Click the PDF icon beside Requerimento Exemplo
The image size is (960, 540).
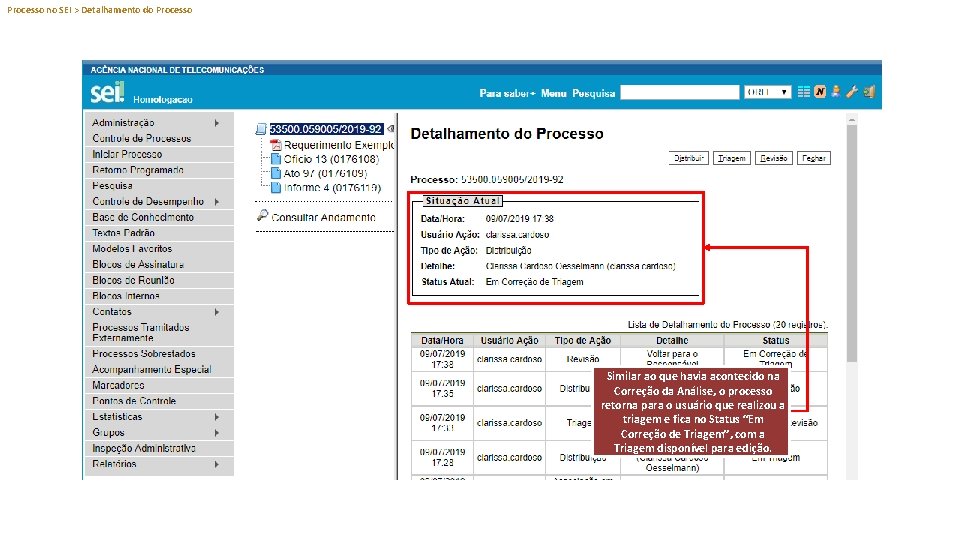pyautogui.click(x=276, y=145)
